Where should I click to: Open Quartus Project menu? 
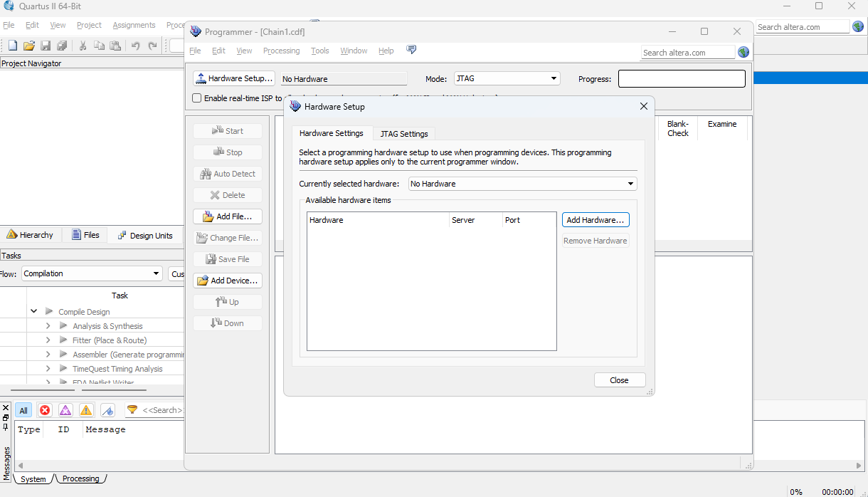click(89, 25)
